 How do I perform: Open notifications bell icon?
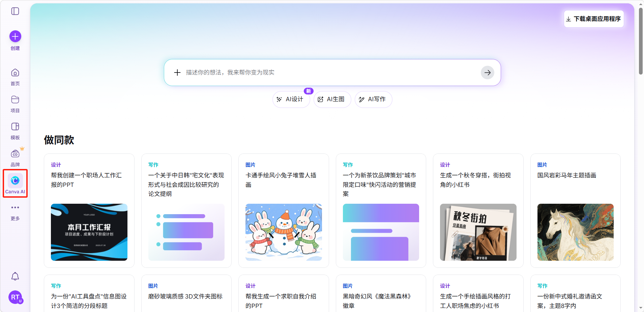[x=15, y=277]
